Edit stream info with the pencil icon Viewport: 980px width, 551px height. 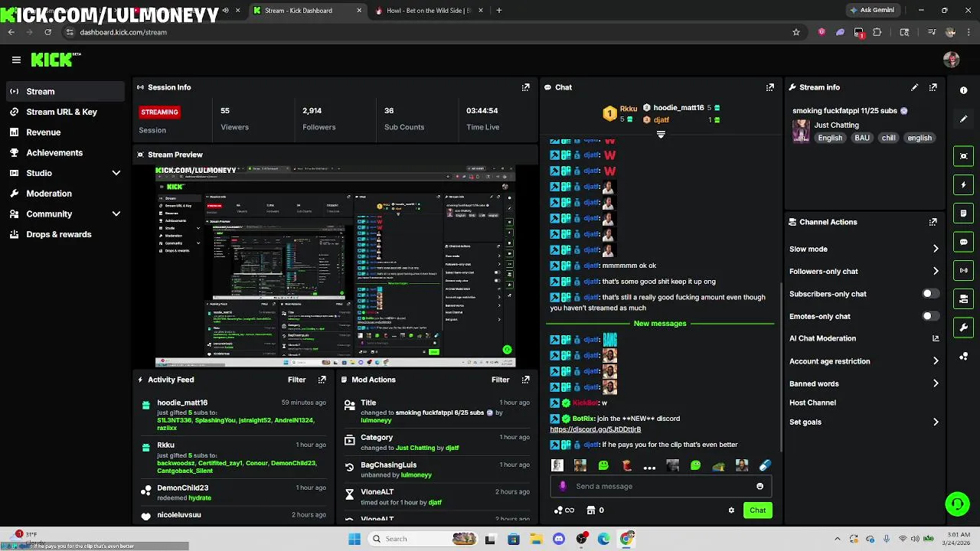[914, 87]
